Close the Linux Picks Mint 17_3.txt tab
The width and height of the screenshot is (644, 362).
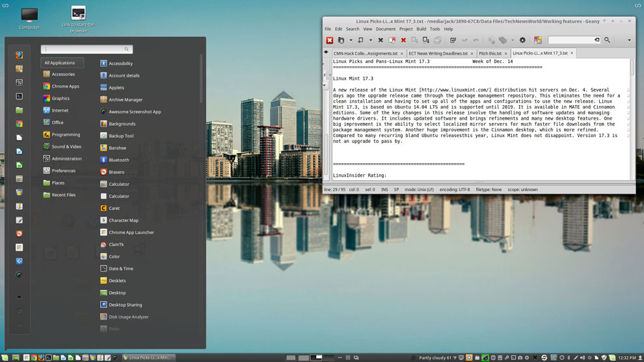572,53
